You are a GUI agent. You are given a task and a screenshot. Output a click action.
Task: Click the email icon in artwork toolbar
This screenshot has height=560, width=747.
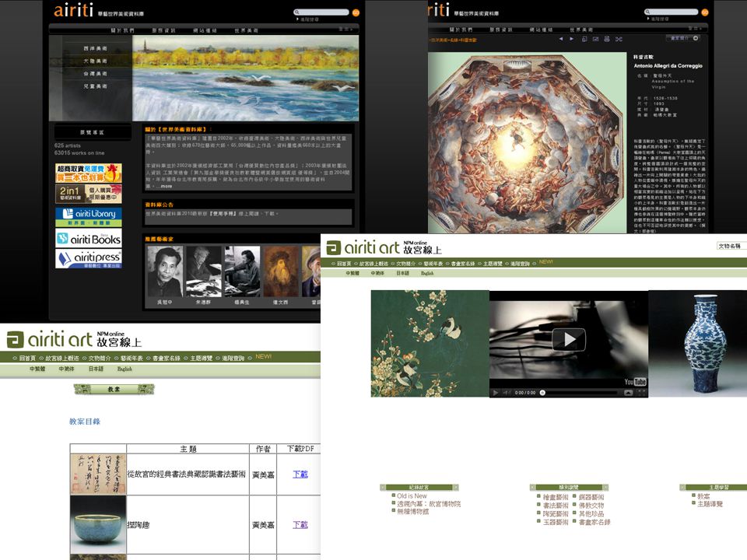[595, 39]
